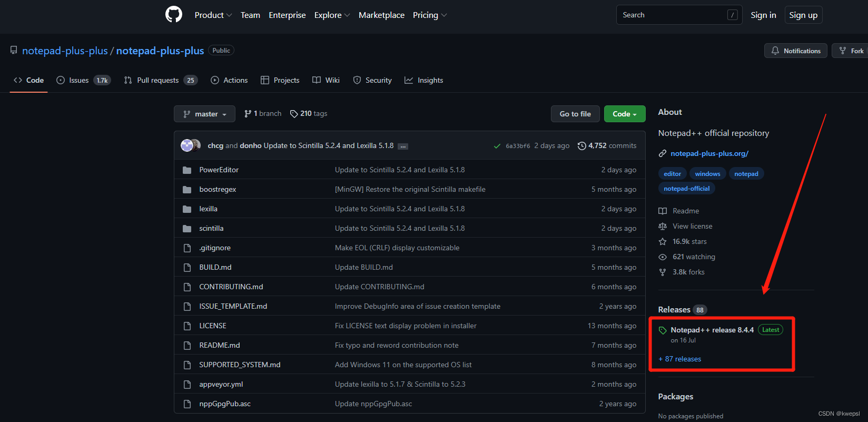Click the fork icon beside 3.8k forks
Viewport: 868px width, 422px height.
tap(663, 272)
